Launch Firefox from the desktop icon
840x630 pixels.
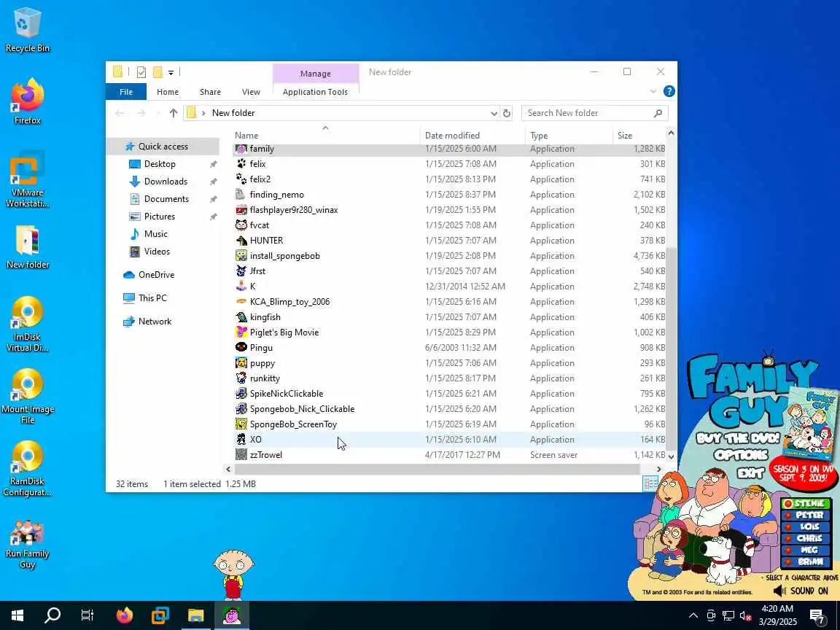pos(27,102)
